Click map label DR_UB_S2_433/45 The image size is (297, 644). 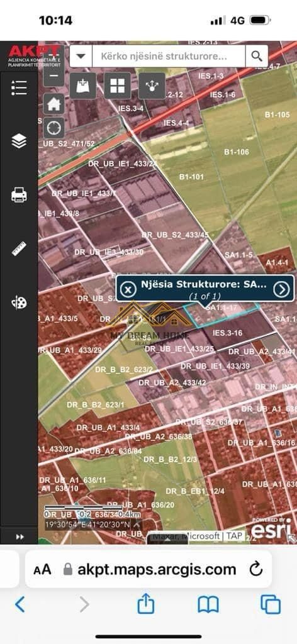(x=176, y=235)
